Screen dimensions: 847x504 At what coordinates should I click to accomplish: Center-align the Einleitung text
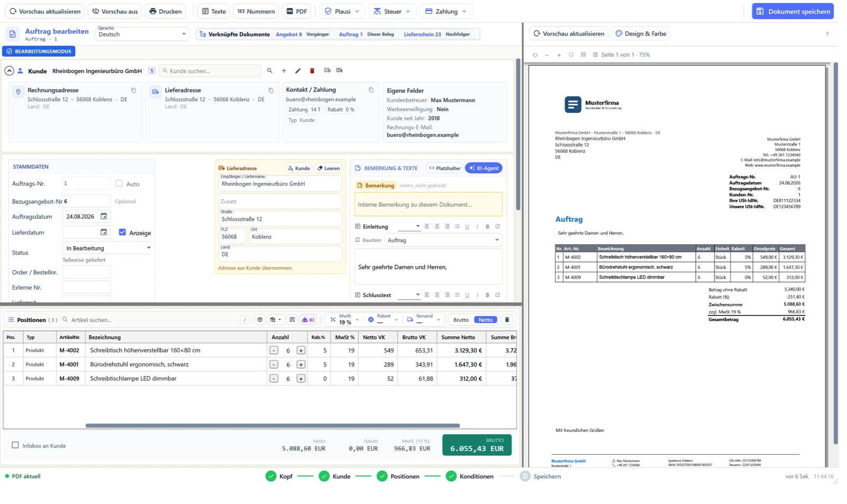tap(437, 227)
